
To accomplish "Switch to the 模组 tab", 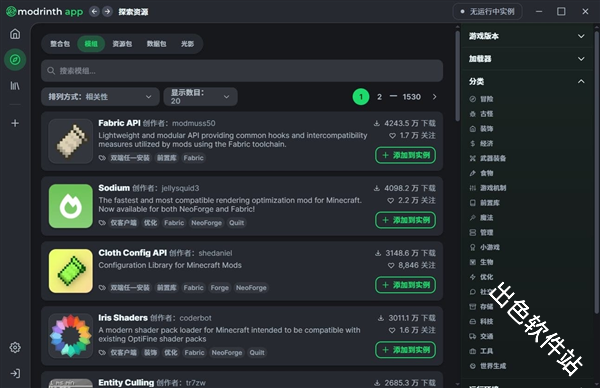I will (x=91, y=44).
